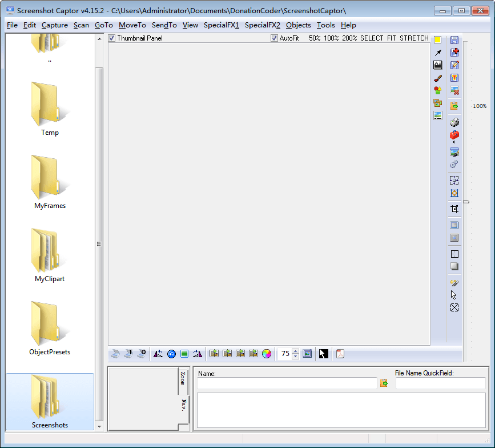The width and height of the screenshot is (495, 448).
Task: Select the crop tool icon
Action: [454, 209]
